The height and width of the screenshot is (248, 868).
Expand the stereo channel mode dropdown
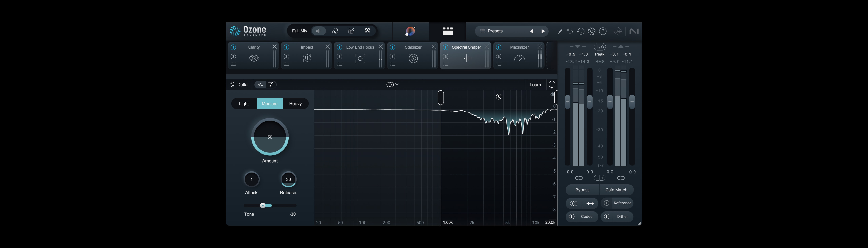click(x=393, y=85)
